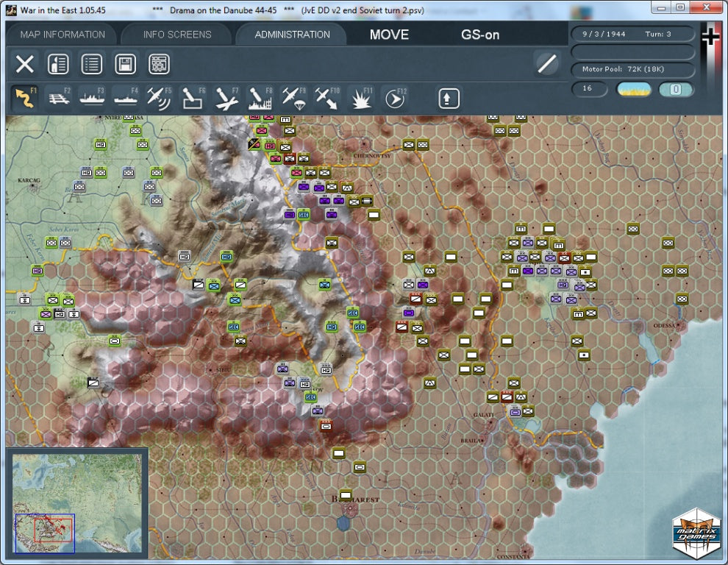The image size is (728, 565).
Task: Select the ADMINISTRATION tab
Action: 292,35
